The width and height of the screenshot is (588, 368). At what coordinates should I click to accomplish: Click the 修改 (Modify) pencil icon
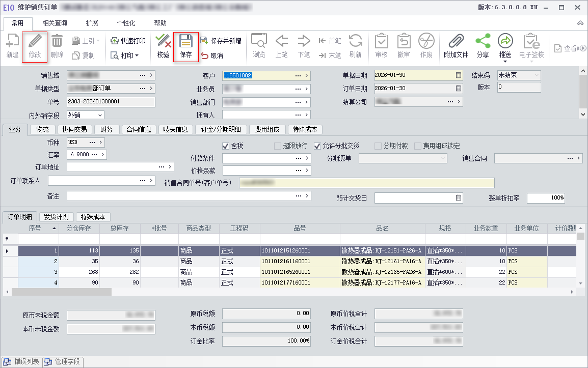[x=35, y=42]
